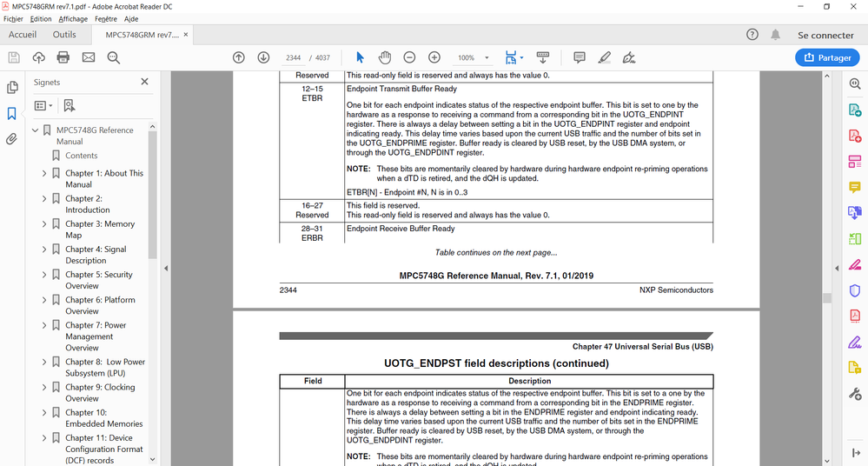Switch to the Outils tab
Screen dimensions: 868x466
click(64, 35)
